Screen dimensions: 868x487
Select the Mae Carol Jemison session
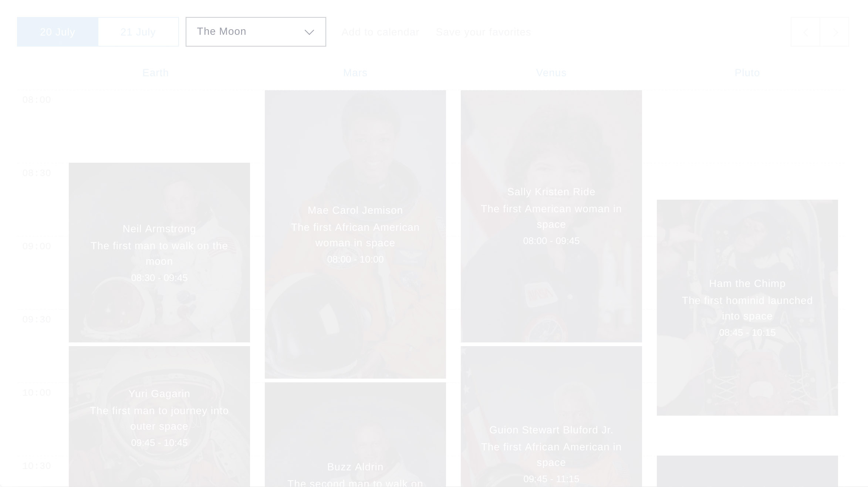355,234
